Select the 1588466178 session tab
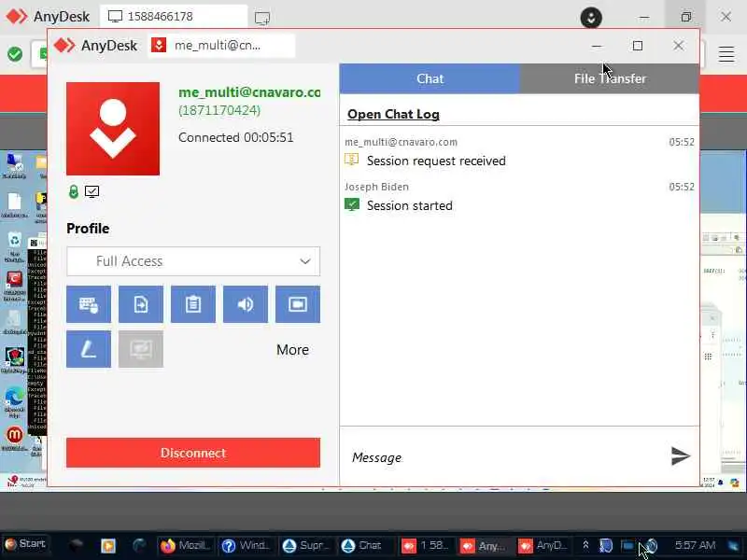747x560 pixels. coord(174,17)
